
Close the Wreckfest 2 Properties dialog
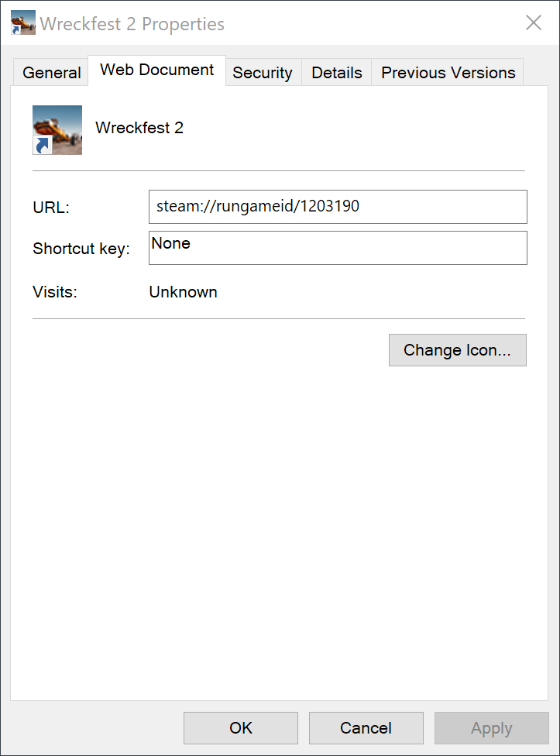point(534,23)
